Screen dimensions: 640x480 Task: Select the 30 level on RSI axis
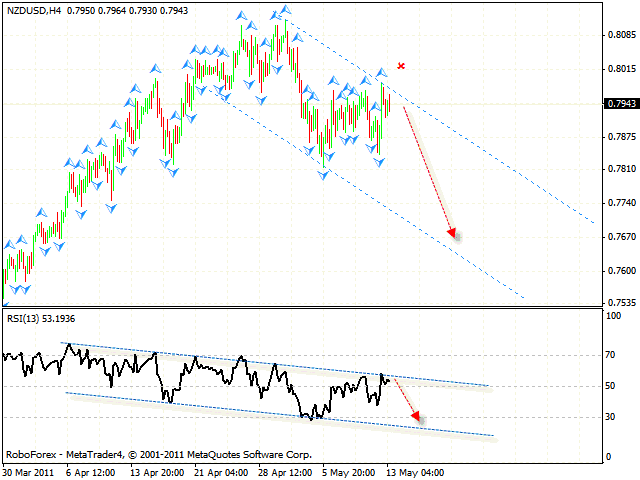pyautogui.click(x=612, y=416)
